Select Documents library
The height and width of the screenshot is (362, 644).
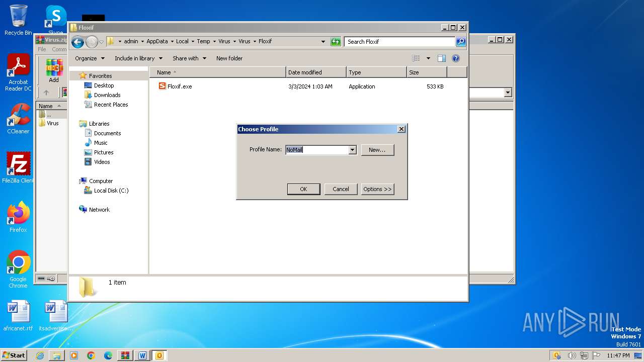[107, 133]
